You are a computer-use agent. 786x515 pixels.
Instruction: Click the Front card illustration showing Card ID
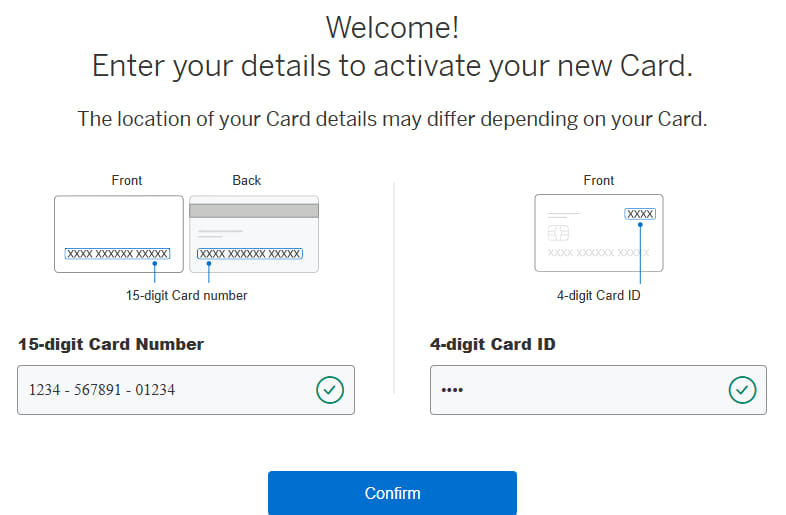pos(598,233)
